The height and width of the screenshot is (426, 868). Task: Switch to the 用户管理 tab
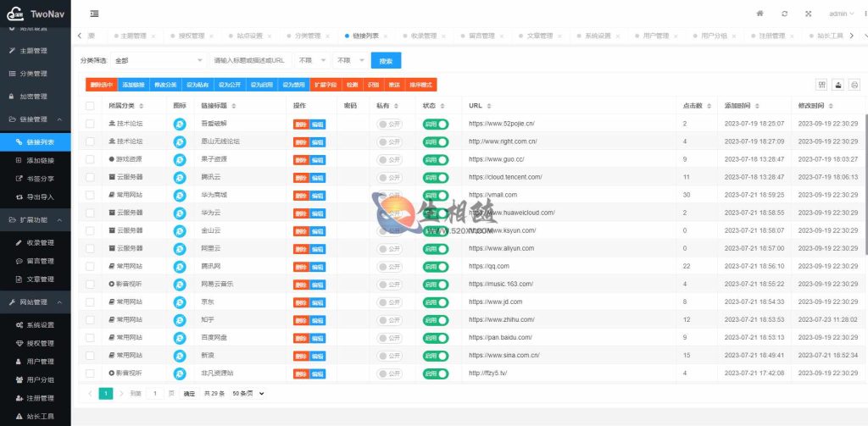tap(656, 36)
